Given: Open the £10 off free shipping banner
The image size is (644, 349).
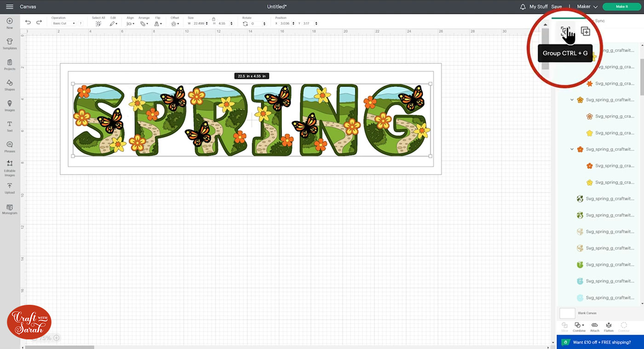Looking at the screenshot, I should coord(600,342).
